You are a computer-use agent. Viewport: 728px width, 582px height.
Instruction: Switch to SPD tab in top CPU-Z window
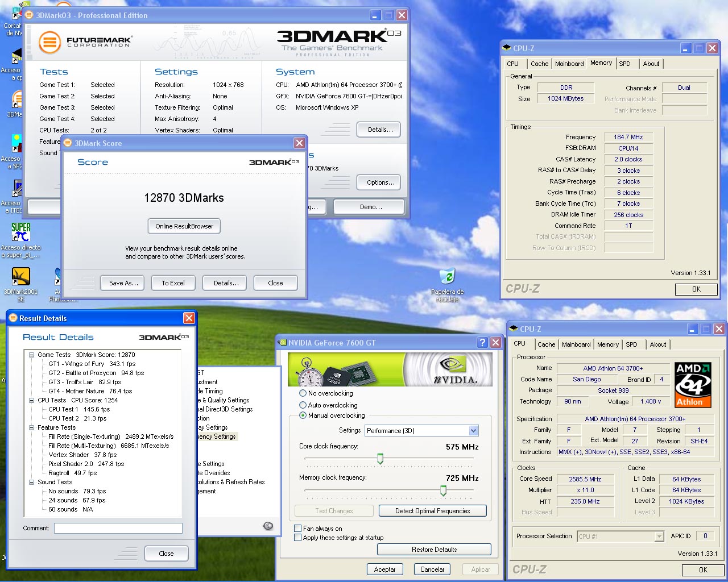click(624, 64)
